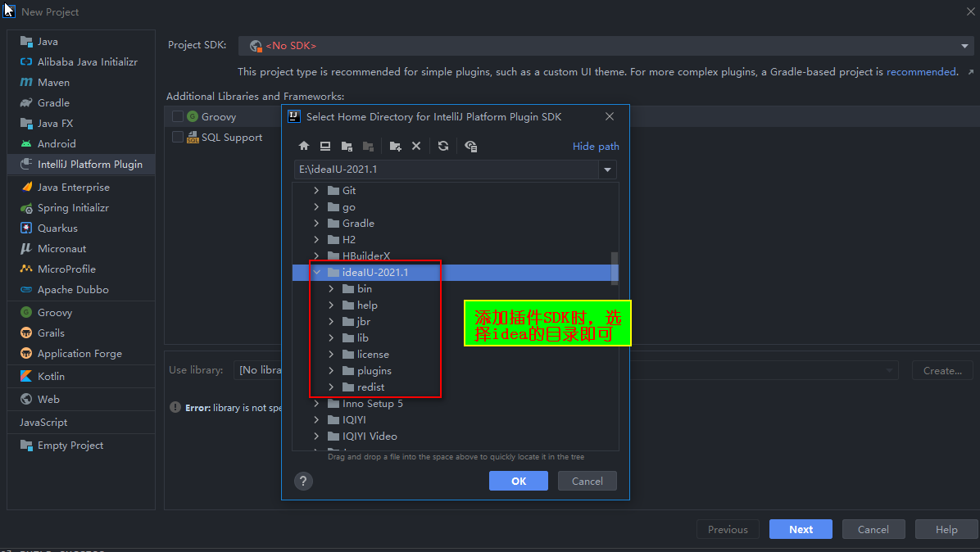Click the directory tree scrollbar thumb
Viewport: 980px width, 552px height.
[x=615, y=269]
